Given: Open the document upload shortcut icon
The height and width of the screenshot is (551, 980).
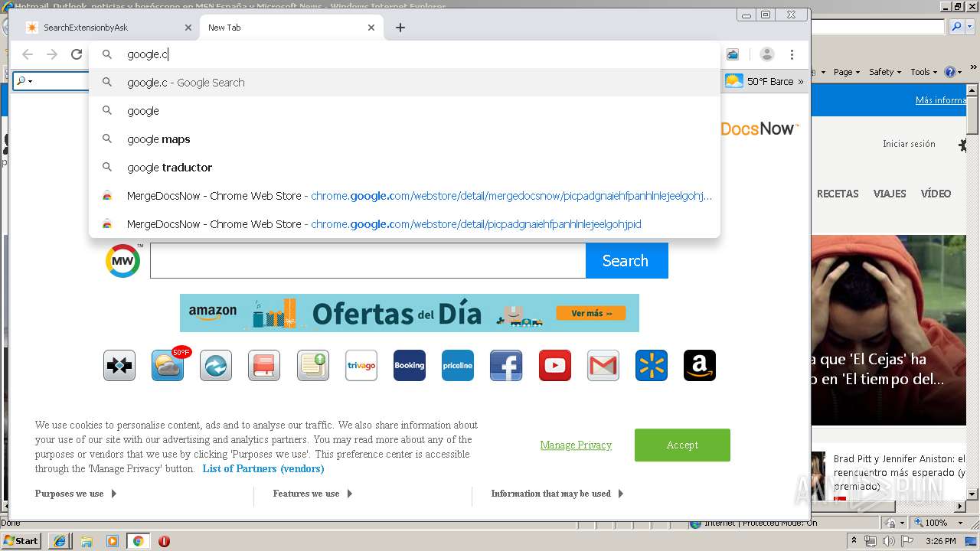Looking at the screenshot, I should pos(313,366).
